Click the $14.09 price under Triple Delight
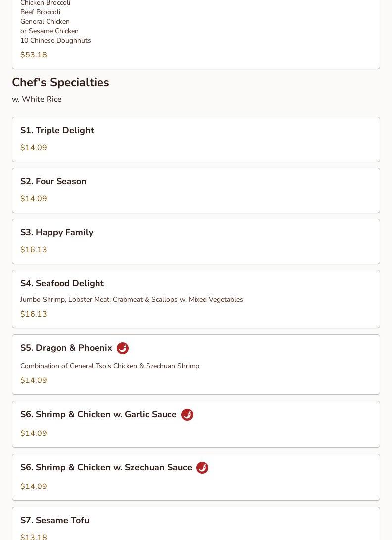The height and width of the screenshot is (540, 392). coord(34,148)
